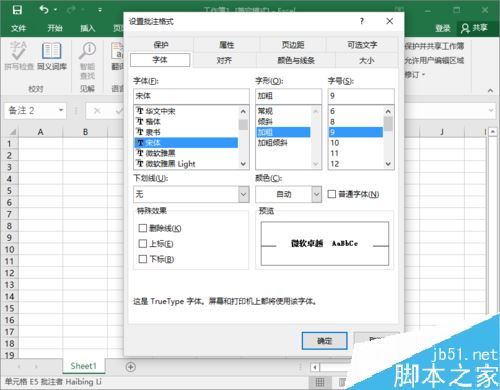Open the 插入 ribbon tab

coord(87,28)
